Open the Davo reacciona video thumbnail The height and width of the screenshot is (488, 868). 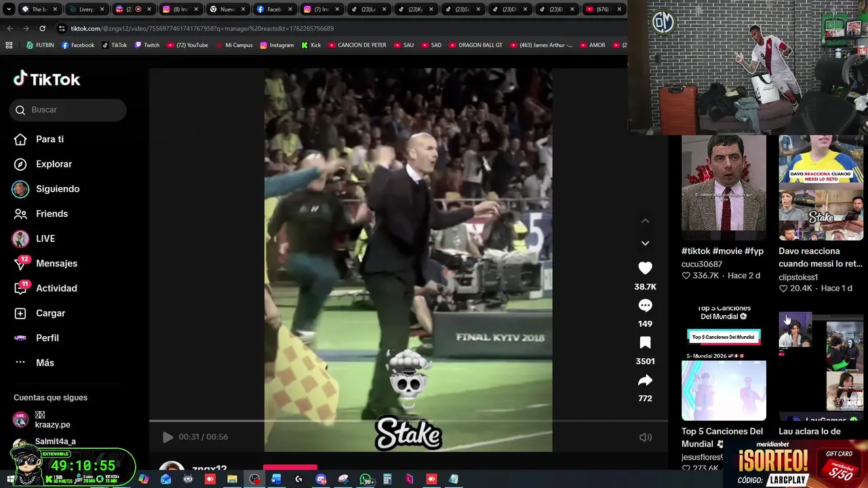click(x=821, y=188)
